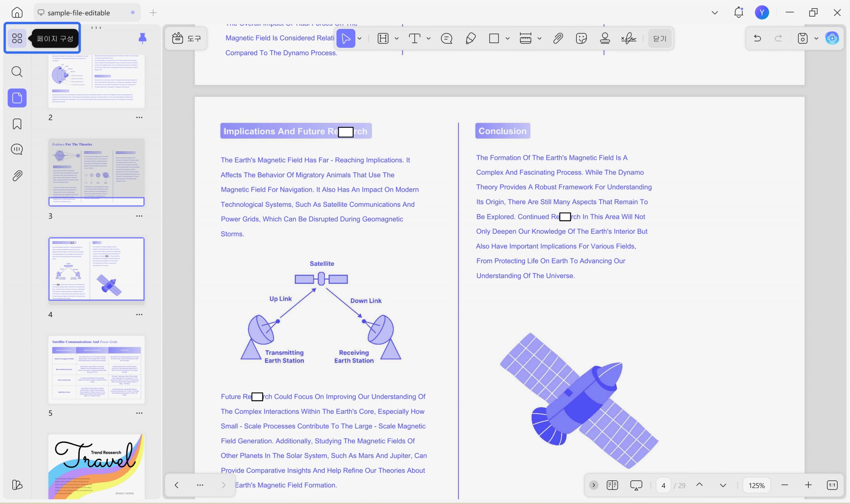
Task: Go to the next page
Action: pos(723,485)
